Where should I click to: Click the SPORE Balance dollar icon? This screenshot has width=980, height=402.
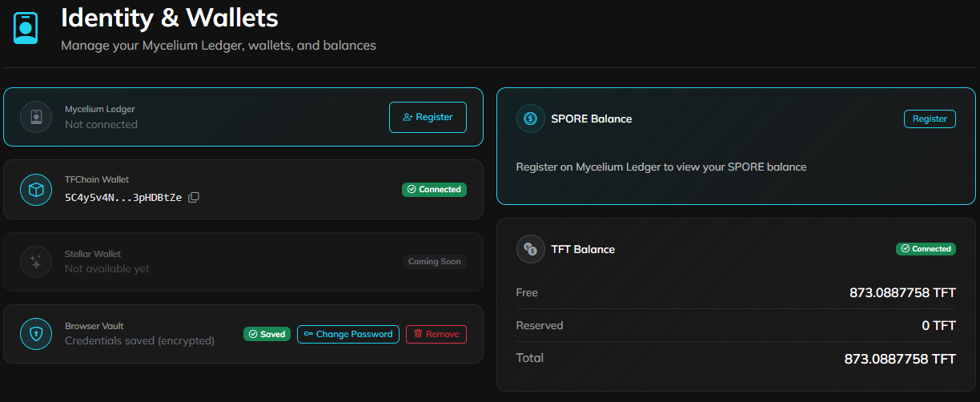[x=530, y=119]
